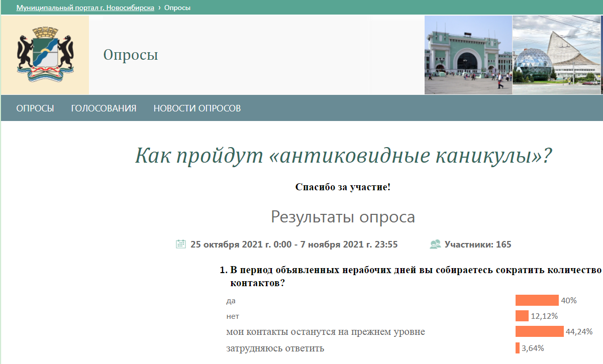Click the Опросы page title in header

(x=131, y=55)
